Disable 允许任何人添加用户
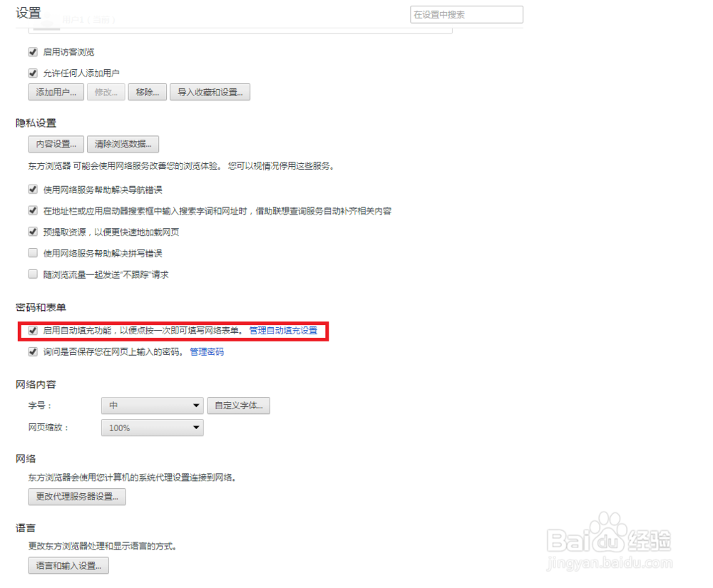Image resolution: width=713 pixels, height=588 pixels. click(x=33, y=73)
